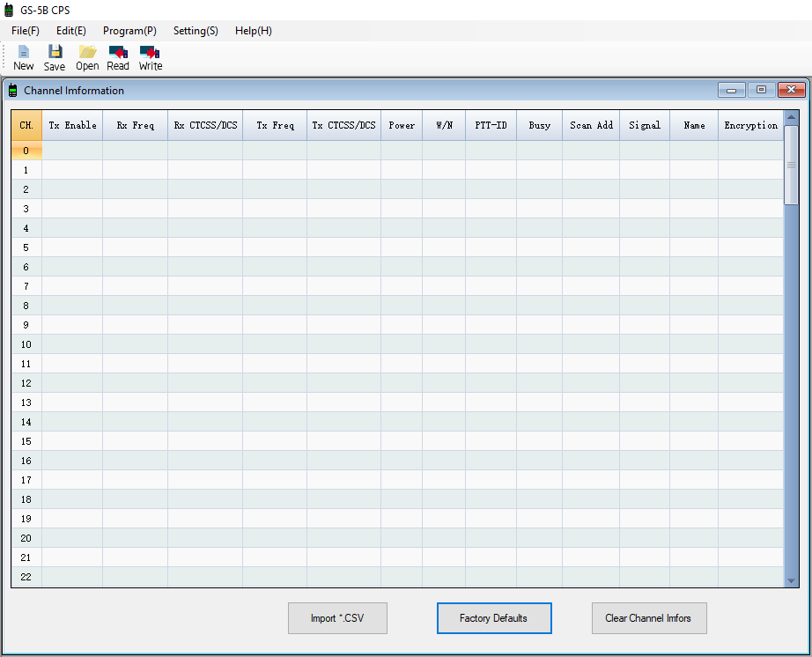Click the Save toolbar icon
This screenshot has width=812, height=657.
point(55,53)
